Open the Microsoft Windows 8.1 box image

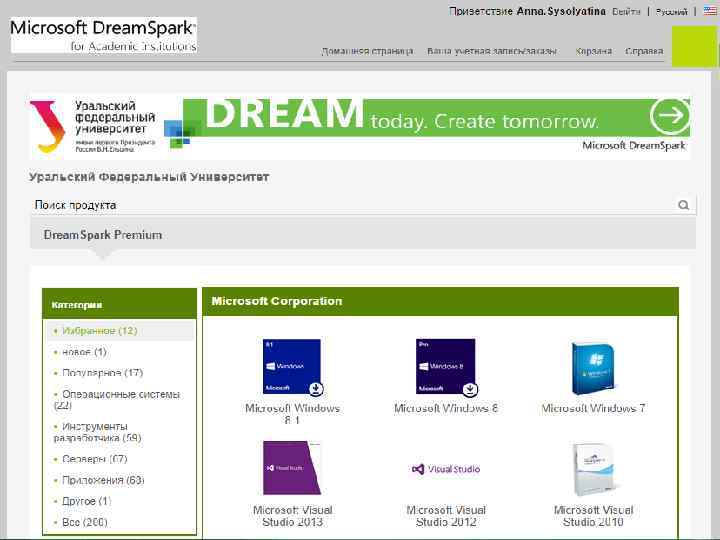point(292,366)
